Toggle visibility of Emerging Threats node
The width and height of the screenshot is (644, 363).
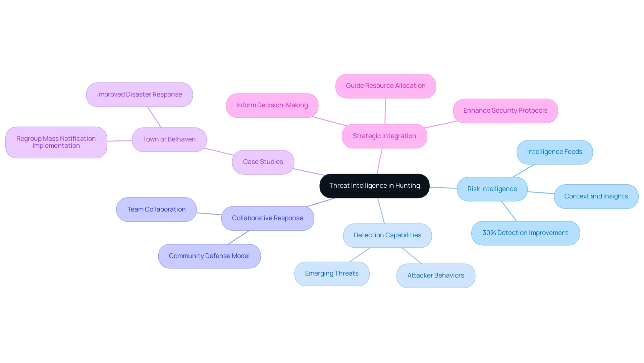(x=334, y=273)
